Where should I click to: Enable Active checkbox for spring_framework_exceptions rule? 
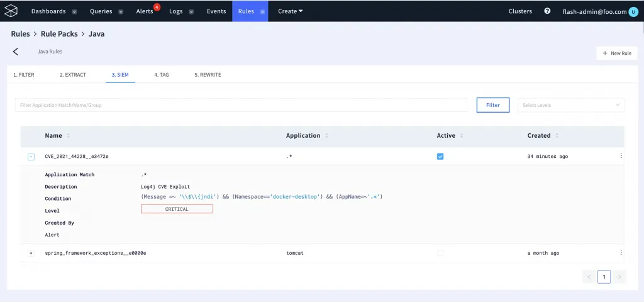click(440, 253)
